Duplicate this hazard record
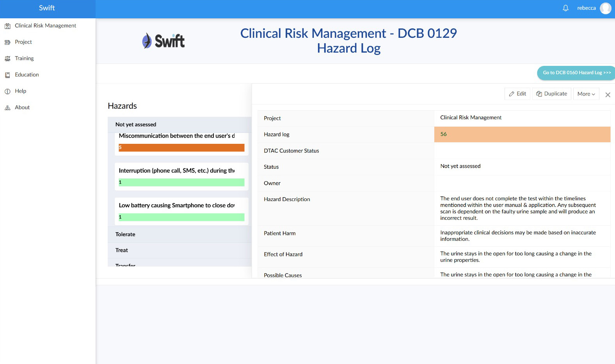615x364 pixels. 551,94
